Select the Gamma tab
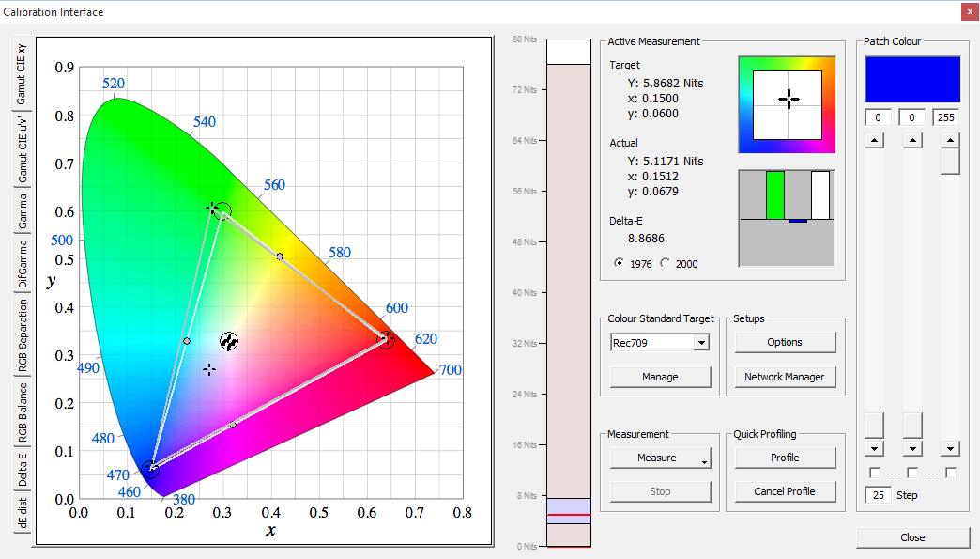The image size is (980, 559). [x=22, y=210]
